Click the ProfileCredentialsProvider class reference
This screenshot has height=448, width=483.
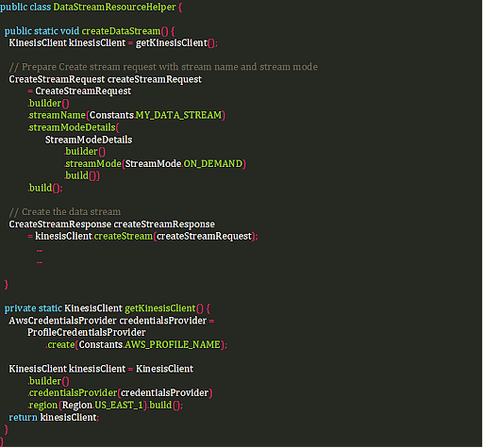point(87,333)
